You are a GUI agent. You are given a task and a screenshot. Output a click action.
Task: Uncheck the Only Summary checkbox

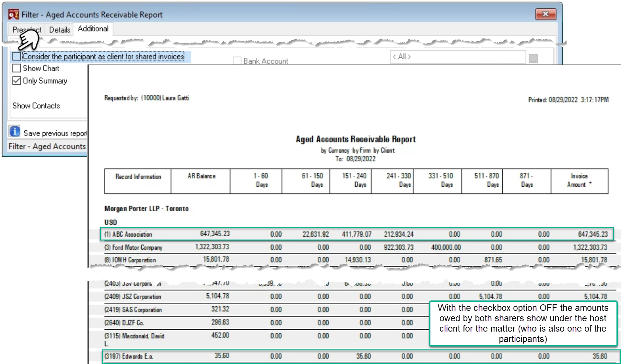[17, 81]
